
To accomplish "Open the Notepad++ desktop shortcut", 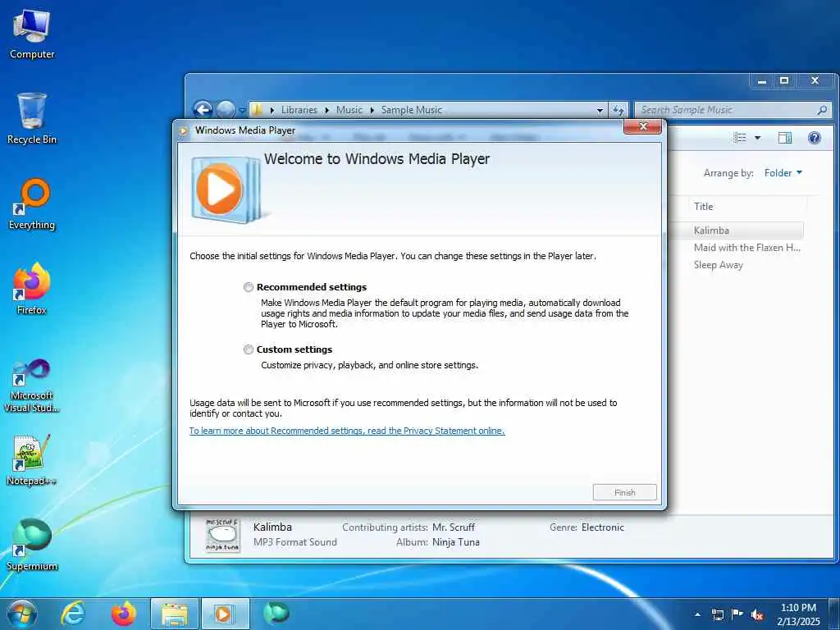I will [32, 459].
